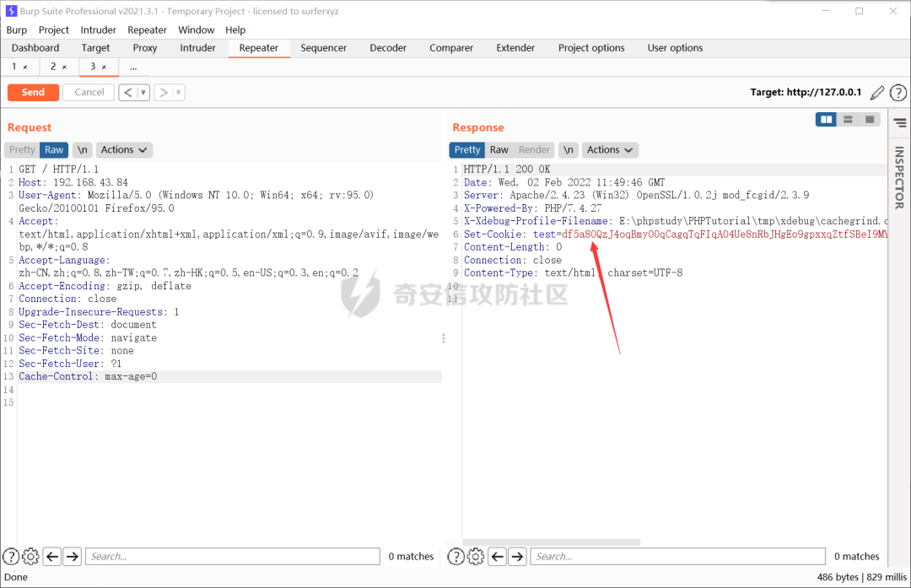Click the Set-Cookie header line
911x588 pixels.
(675, 235)
